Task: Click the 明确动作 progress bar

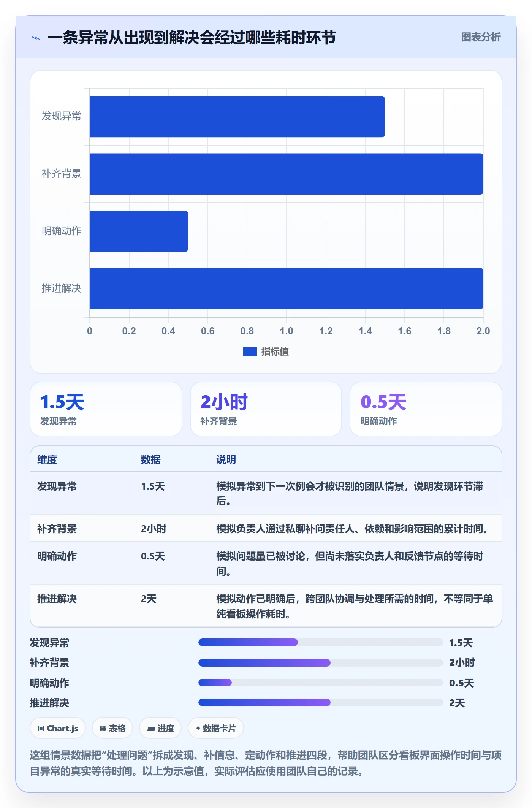Action: pos(321,683)
